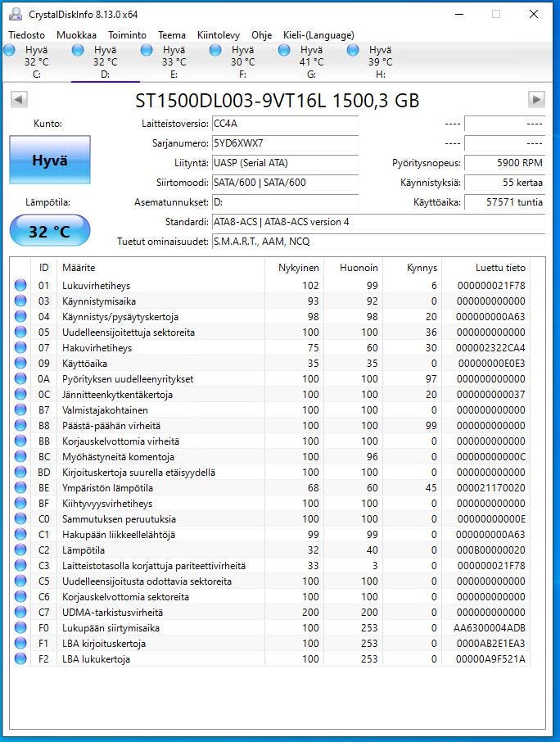Click status icon for BB Korjauskelvottomia virheitä
The width and height of the screenshot is (560, 742).
click(20, 441)
